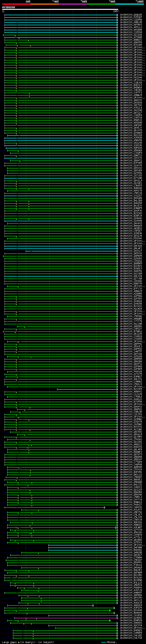Click the purple alignment bar for Q24D42
146x644 pixels.
click(x=66, y=618)
